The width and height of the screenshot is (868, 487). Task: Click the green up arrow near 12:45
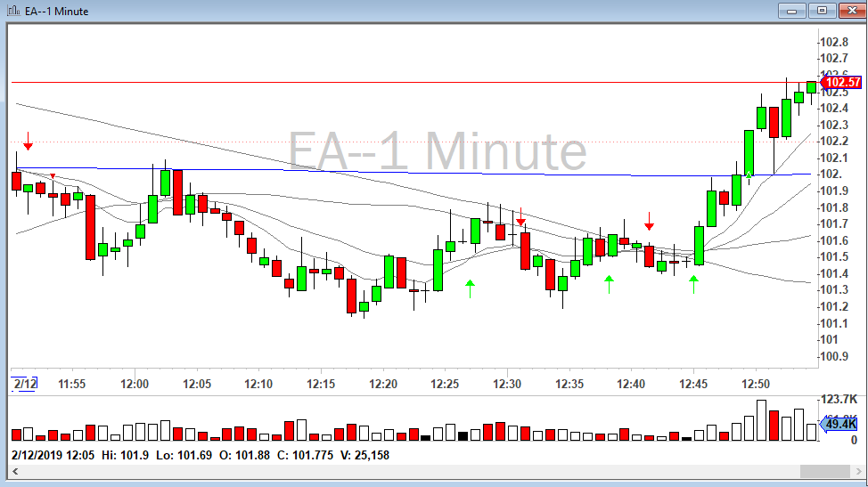[694, 284]
